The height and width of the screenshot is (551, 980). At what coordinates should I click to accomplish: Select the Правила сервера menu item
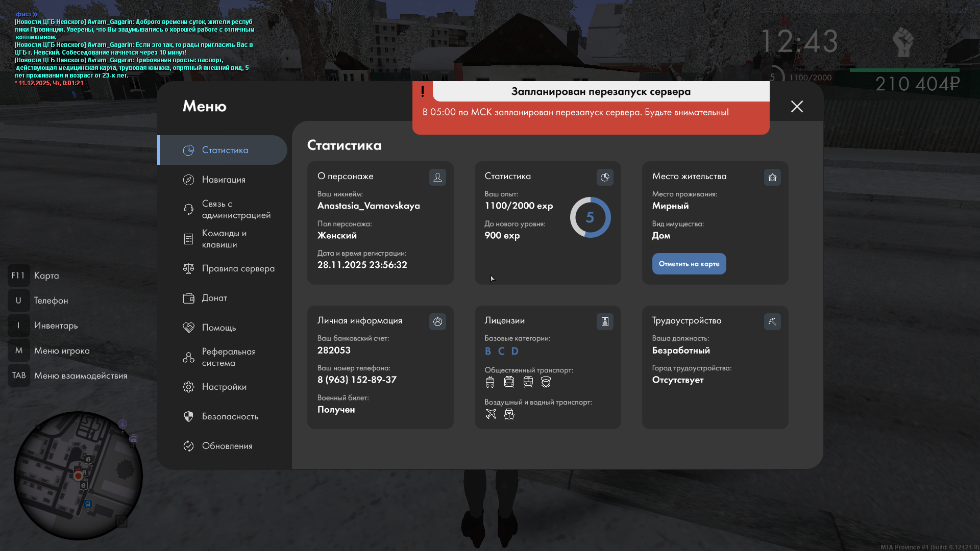point(238,268)
